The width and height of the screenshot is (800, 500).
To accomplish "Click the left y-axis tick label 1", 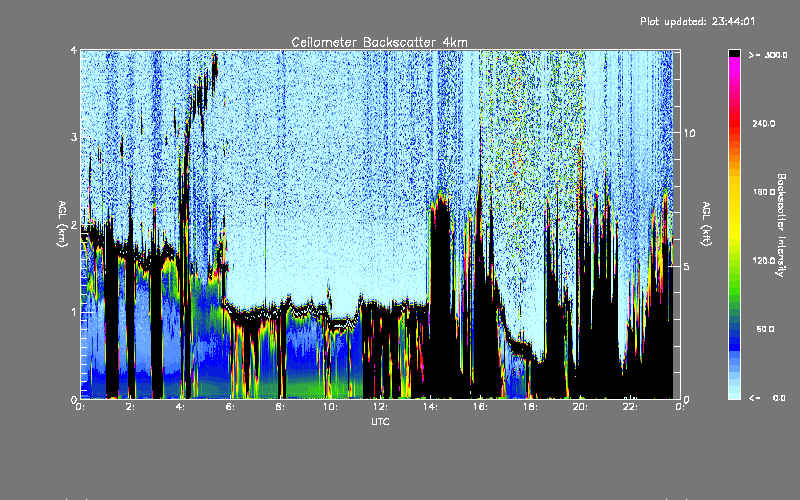I will [x=74, y=312].
